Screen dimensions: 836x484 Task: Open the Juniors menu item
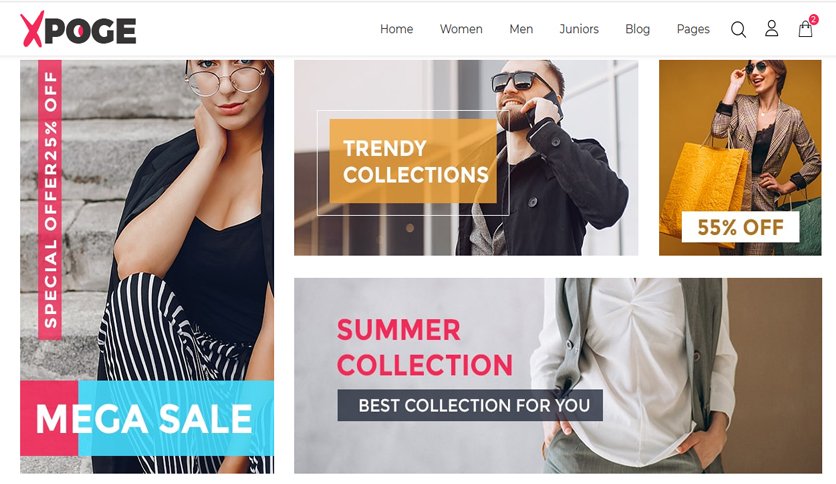(579, 29)
